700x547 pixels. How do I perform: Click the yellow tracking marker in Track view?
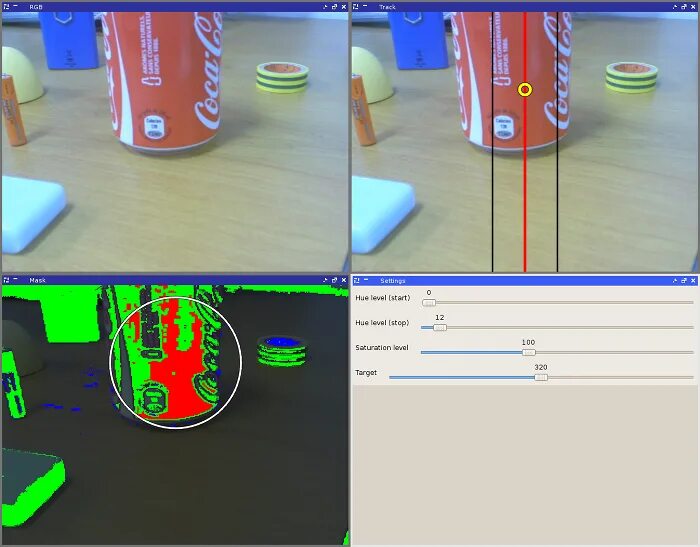click(x=525, y=90)
